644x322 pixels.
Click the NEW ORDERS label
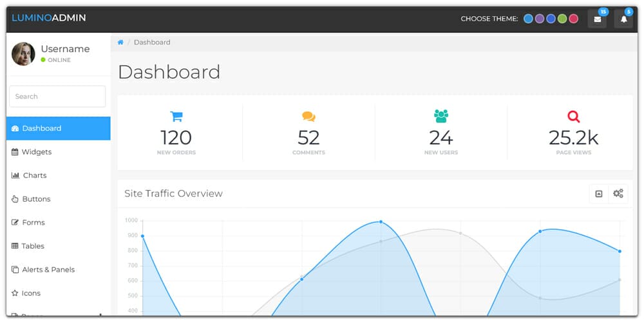tap(176, 153)
